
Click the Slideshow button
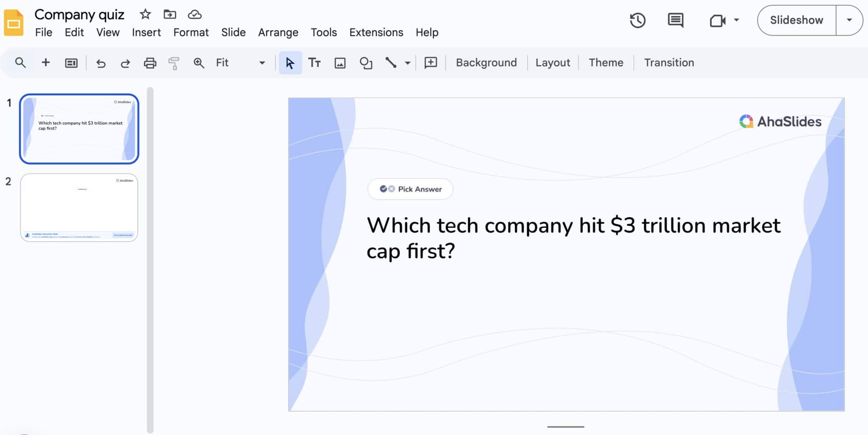tap(796, 20)
